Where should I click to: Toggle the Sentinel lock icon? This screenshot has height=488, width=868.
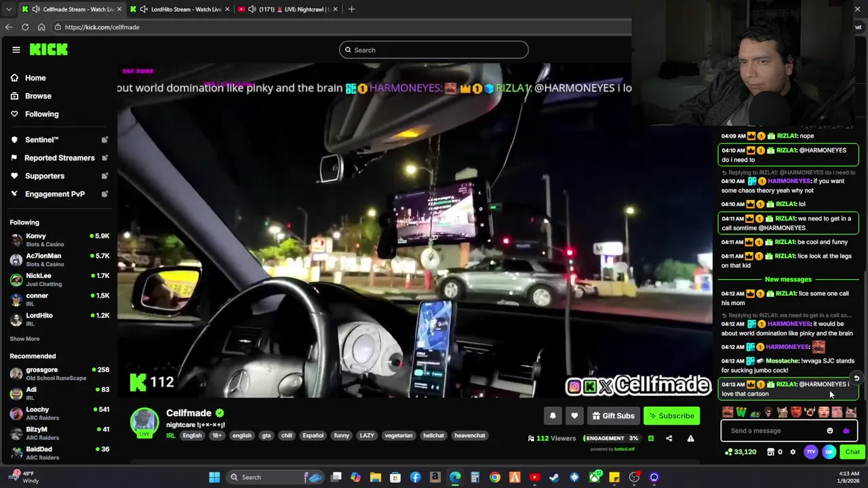pos(104,140)
